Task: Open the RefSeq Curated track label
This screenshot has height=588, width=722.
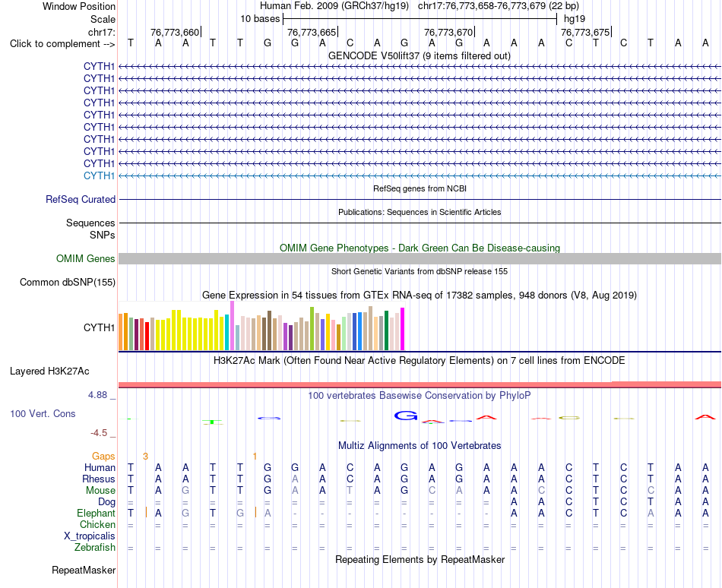Action: coord(81,199)
